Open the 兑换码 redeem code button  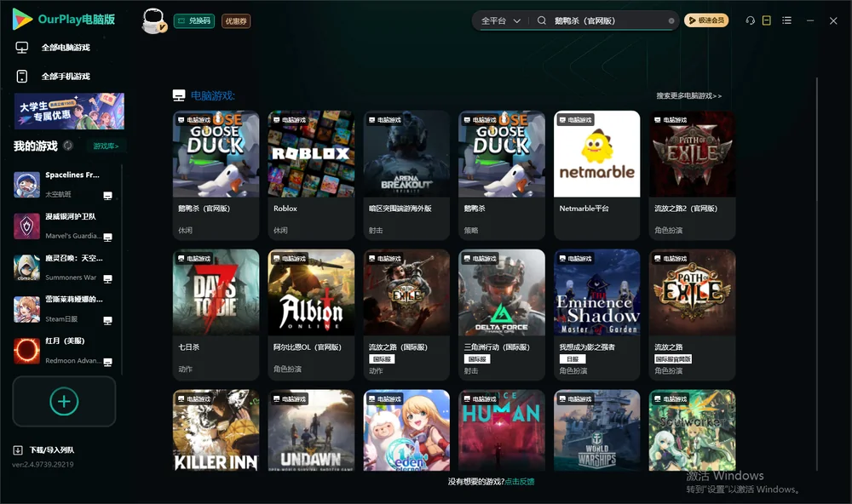tap(194, 20)
